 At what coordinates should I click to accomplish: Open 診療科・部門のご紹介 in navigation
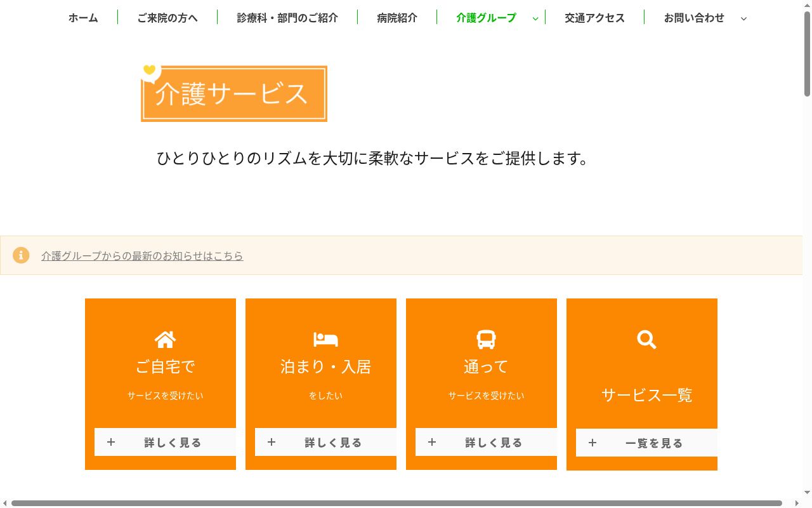click(287, 18)
